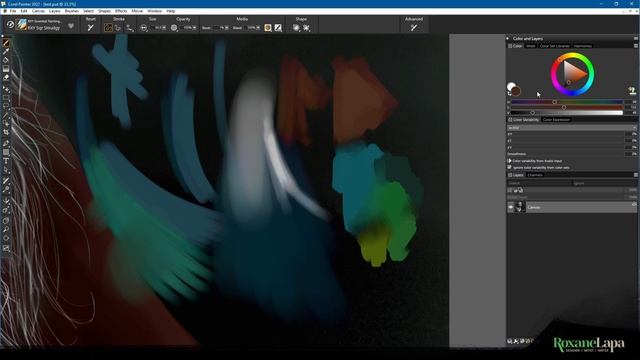Click the Reset tool icon in property bar

(x=91, y=28)
